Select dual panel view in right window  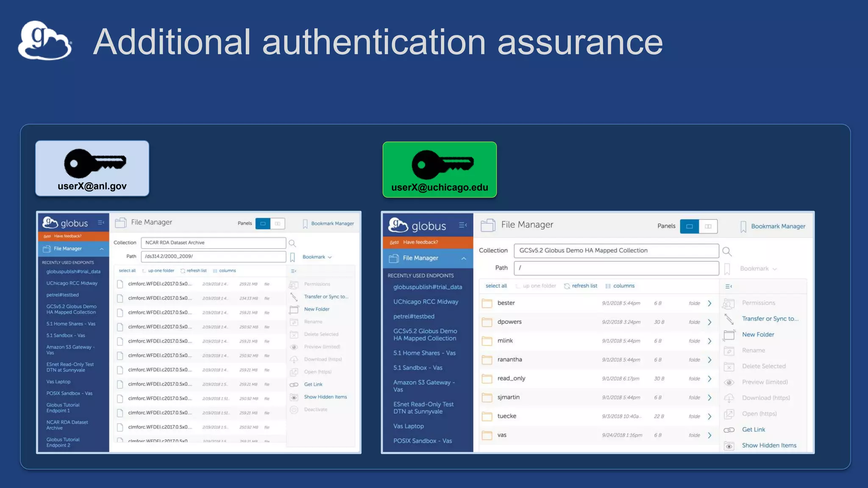click(x=708, y=226)
